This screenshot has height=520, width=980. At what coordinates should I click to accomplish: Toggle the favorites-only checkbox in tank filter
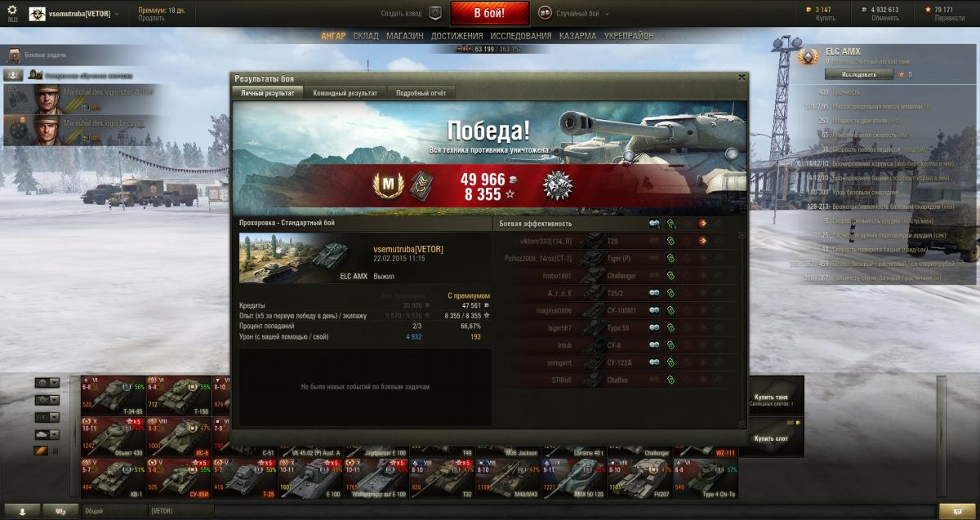[x=56, y=450]
